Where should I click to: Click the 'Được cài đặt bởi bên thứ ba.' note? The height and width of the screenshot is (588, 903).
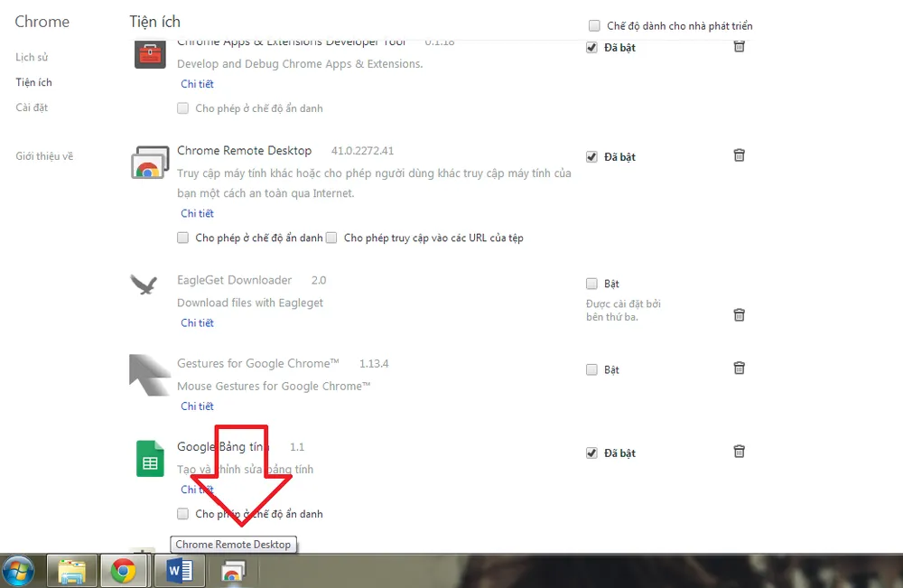(x=623, y=311)
